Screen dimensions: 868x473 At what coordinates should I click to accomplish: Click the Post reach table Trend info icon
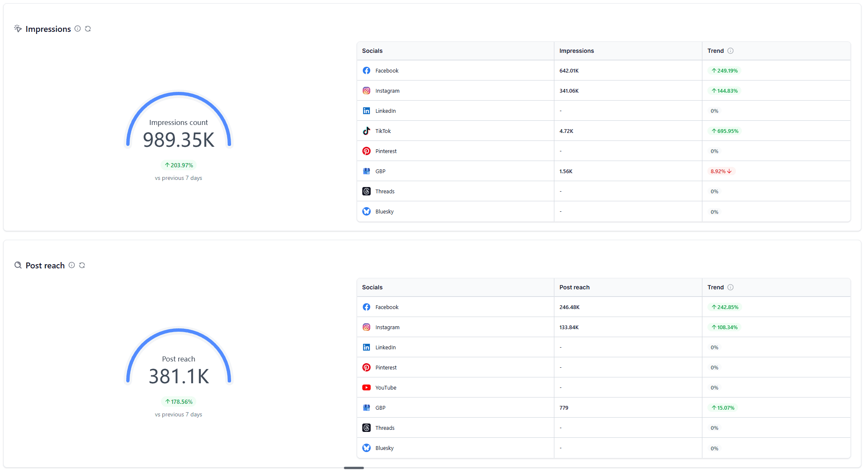tap(730, 287)
